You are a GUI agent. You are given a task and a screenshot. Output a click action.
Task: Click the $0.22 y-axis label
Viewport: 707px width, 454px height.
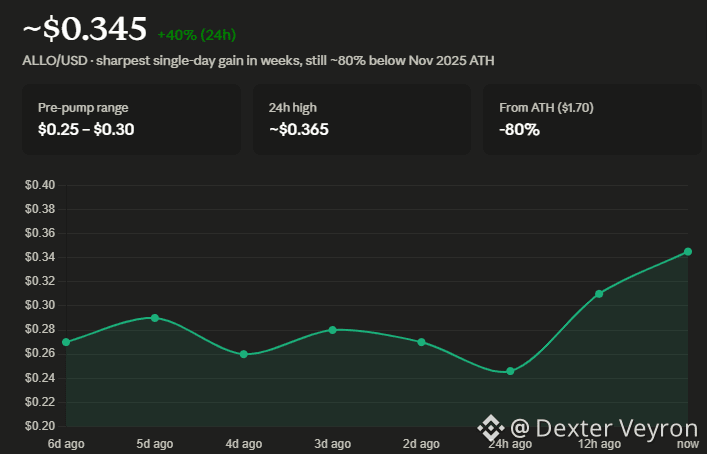tap(40, 402)
